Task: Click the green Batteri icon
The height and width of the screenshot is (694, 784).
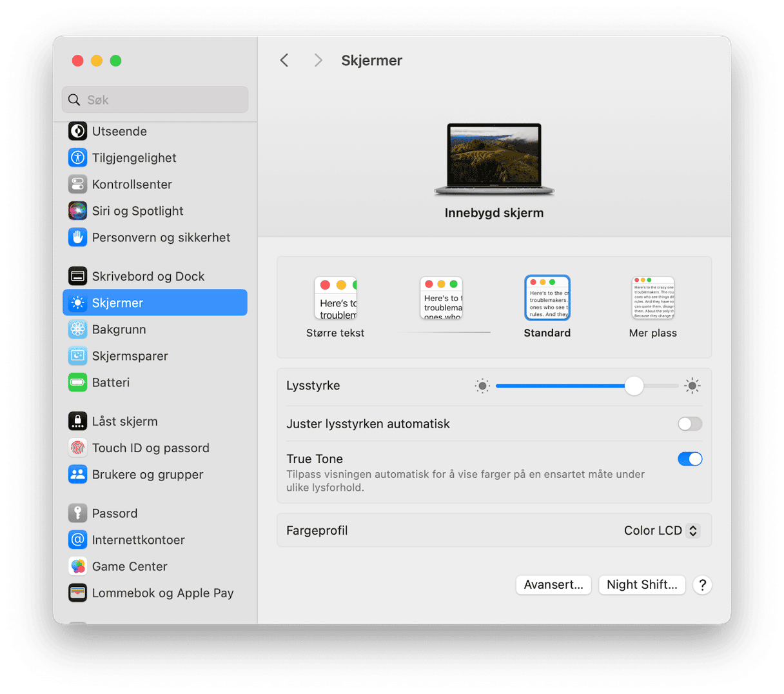Action: (77, 382)
